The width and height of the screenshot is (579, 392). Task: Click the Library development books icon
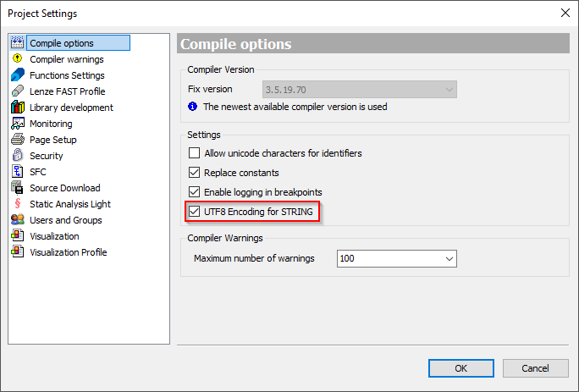pos(18,108)
